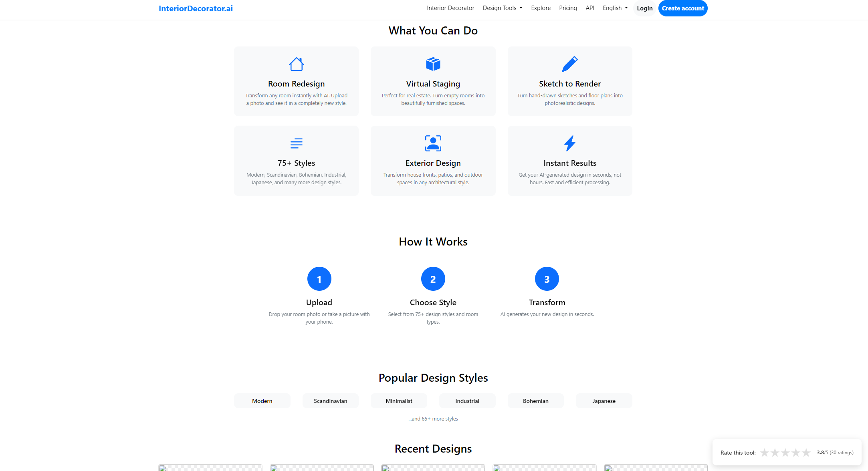Viewport: 868px width, 471px height.
Task: Rate the tool three stars
Action: pyautogui.click(x=785, y=453)
